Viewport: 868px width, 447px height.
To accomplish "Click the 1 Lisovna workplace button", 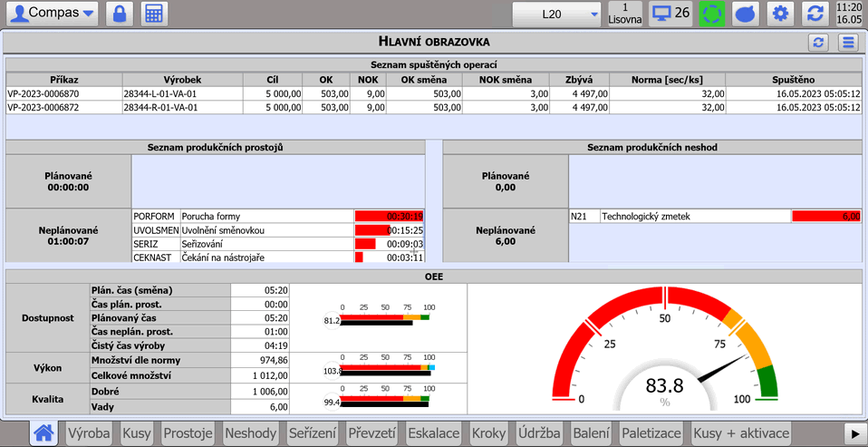I will (x=625, y=14).
